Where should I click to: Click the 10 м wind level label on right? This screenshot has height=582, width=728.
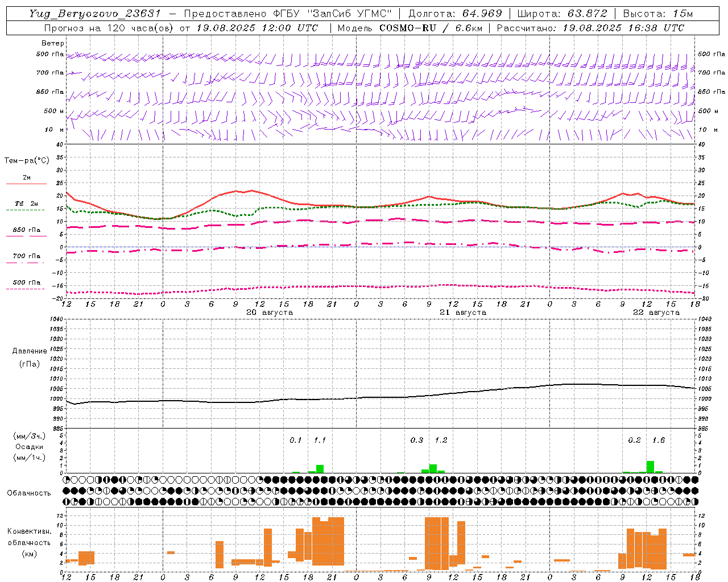(x=708, y=130)
